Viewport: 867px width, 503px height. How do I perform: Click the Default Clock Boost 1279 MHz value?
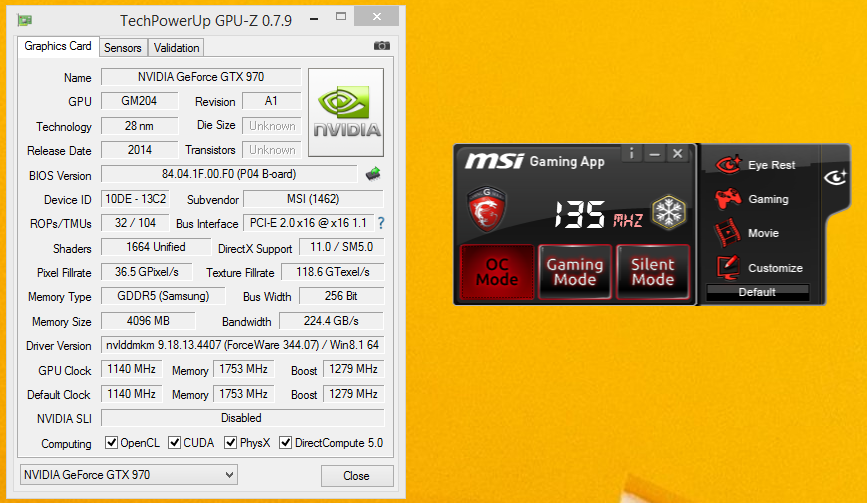(353, 394)
